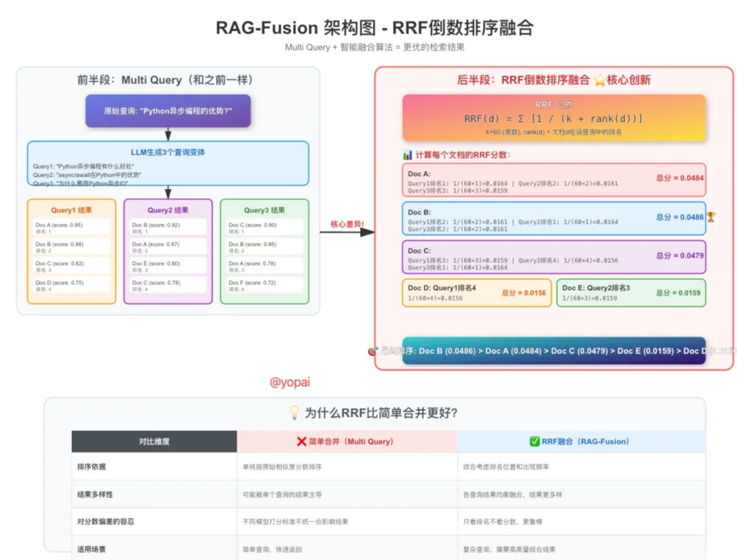Click the Doc C: card title
737x560 pixels.
[419, 251]
